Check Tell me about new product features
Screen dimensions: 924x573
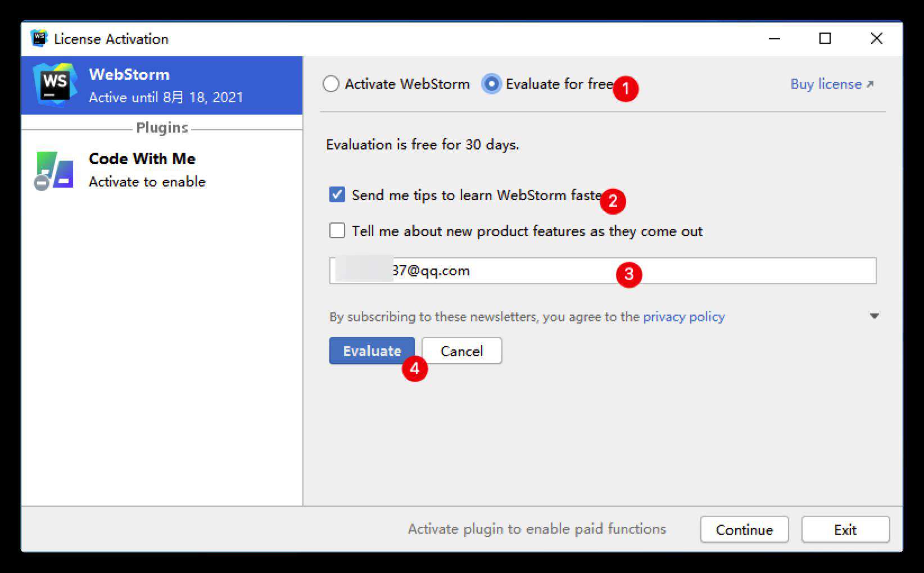(x=337, y=231)
